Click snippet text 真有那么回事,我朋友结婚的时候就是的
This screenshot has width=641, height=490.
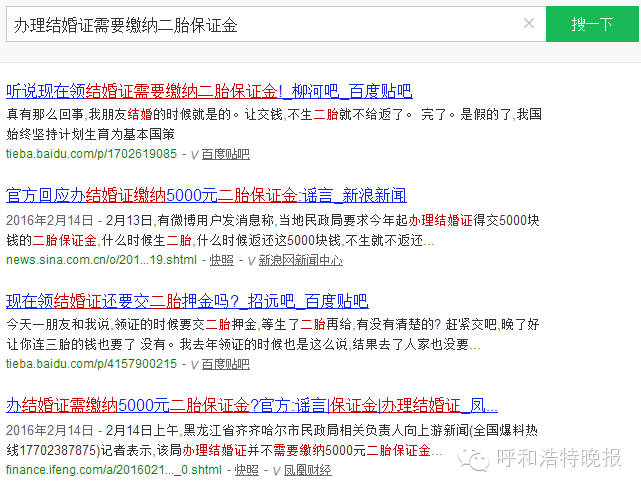click(x=119, y=114)
